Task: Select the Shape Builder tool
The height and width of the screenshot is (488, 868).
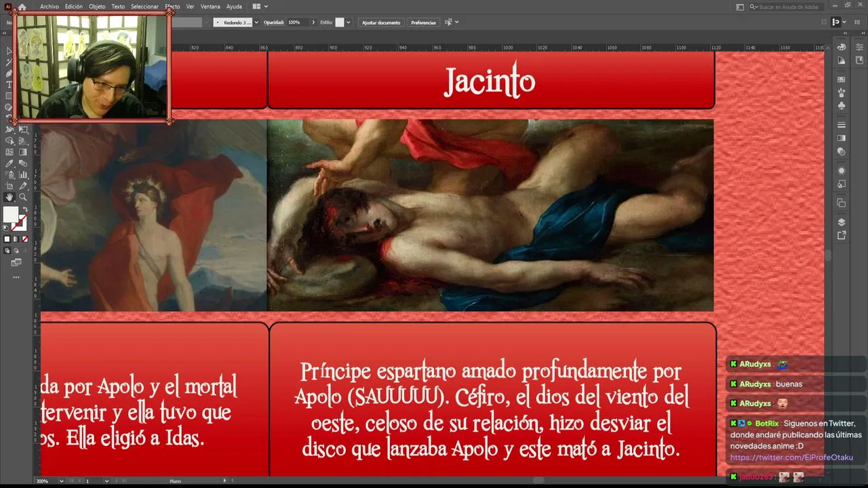Action: tap(9, 141)
